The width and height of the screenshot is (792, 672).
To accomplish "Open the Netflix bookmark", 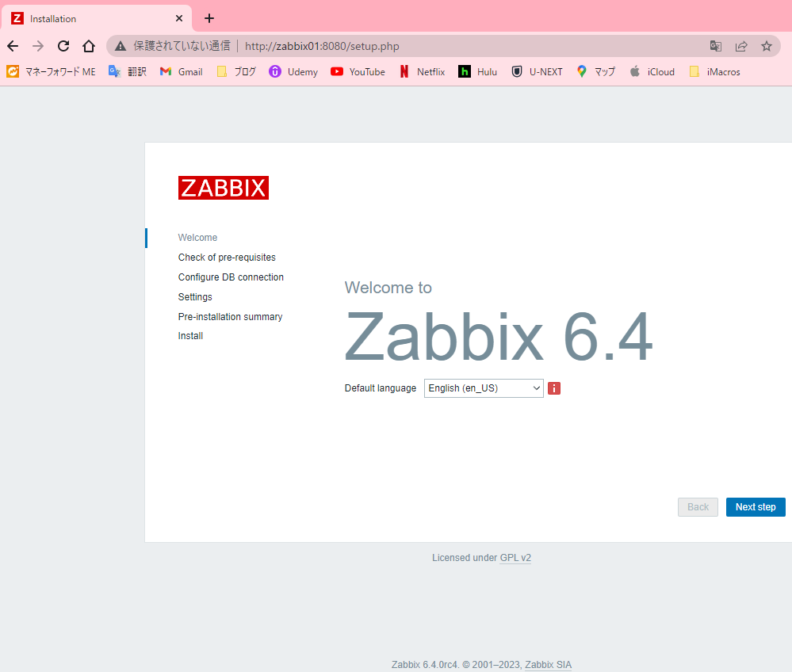I will [x=423, y=71].
